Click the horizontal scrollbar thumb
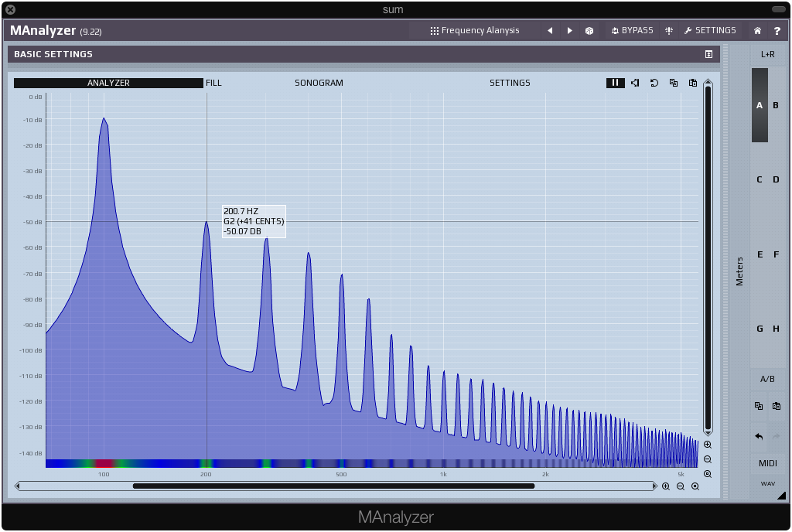 pyautogui.click(x=333, y=486)
